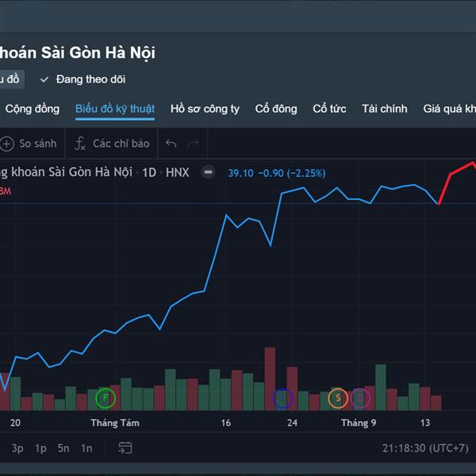The height and width of the screenshot is (476, 476).
Task: Click the 21:18:30 (UTC+7) timezone clock
Action: [425, 448]
